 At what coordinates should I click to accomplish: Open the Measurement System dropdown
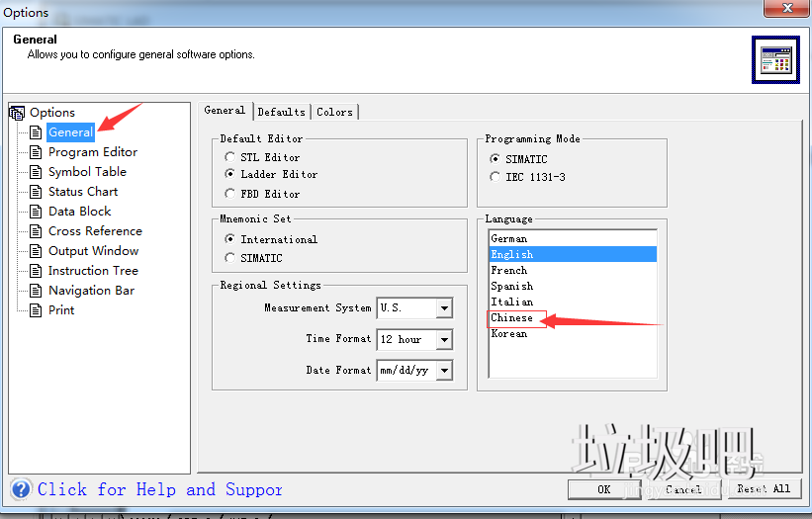[x=444, y=308]
